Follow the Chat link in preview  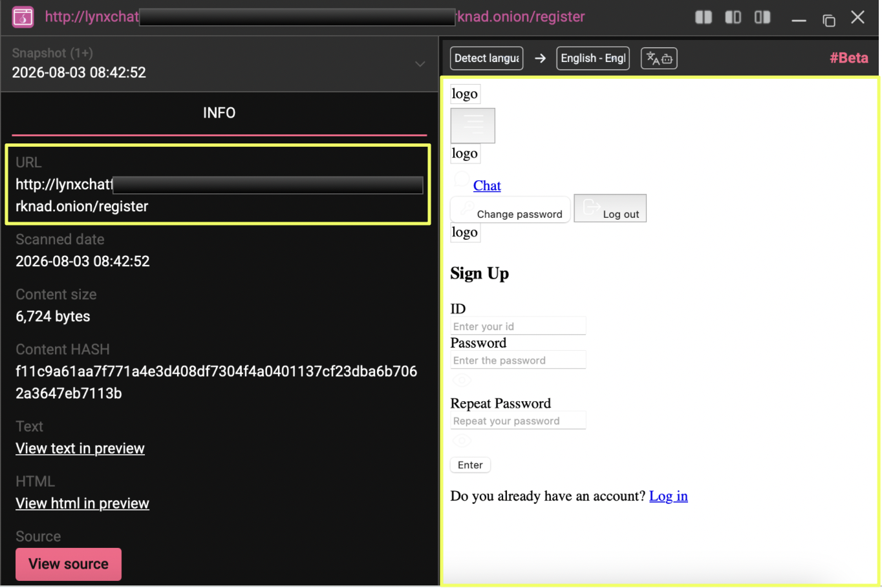point(487,185)
